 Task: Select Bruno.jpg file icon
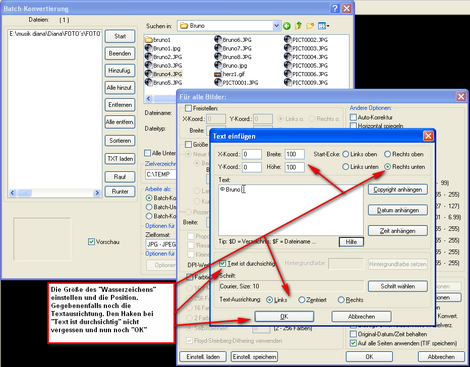(218, 65)
